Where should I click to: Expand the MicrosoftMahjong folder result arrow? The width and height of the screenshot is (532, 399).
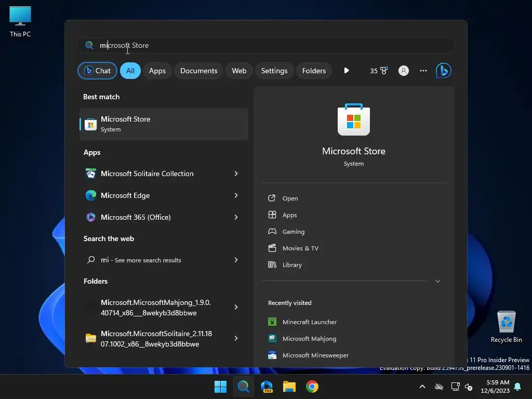(x=236, y=307)
